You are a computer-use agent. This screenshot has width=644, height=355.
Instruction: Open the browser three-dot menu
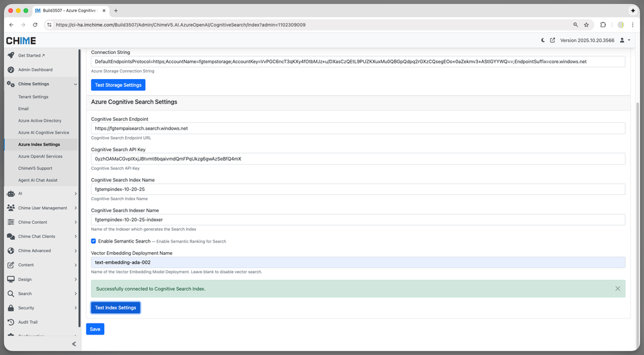tap(632, 24)
